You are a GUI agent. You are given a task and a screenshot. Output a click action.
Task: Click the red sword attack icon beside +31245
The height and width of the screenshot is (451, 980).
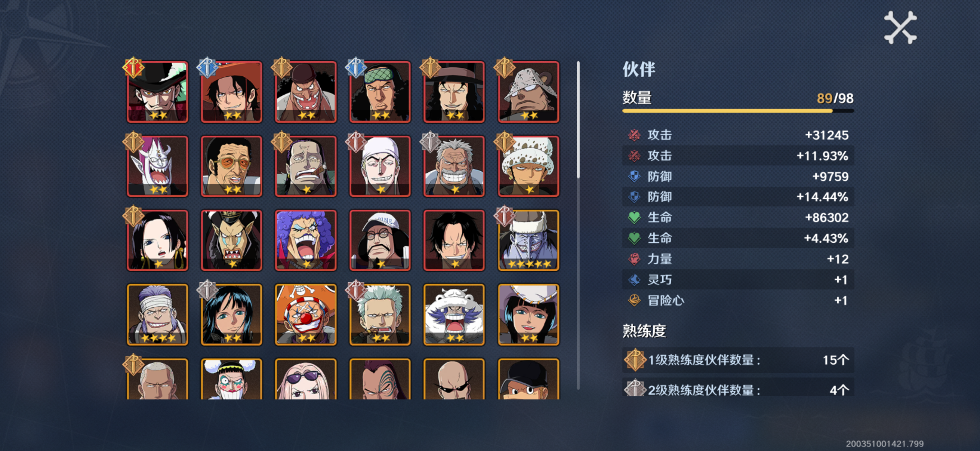(634, 135)
